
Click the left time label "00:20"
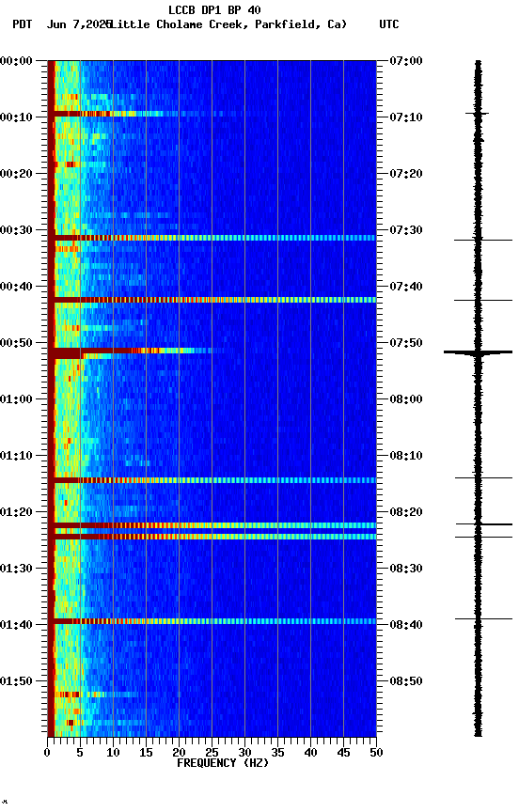click(16, 174)
